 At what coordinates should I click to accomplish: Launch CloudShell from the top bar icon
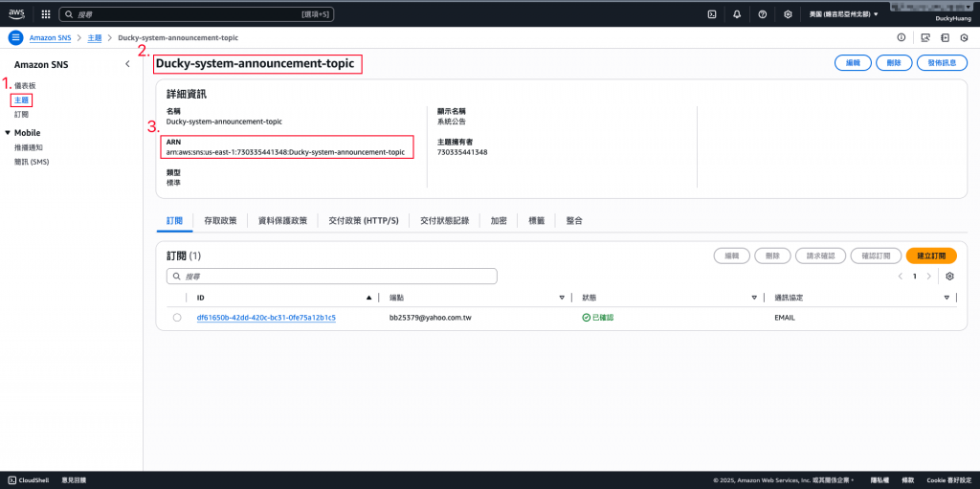[x=711, y=13]
